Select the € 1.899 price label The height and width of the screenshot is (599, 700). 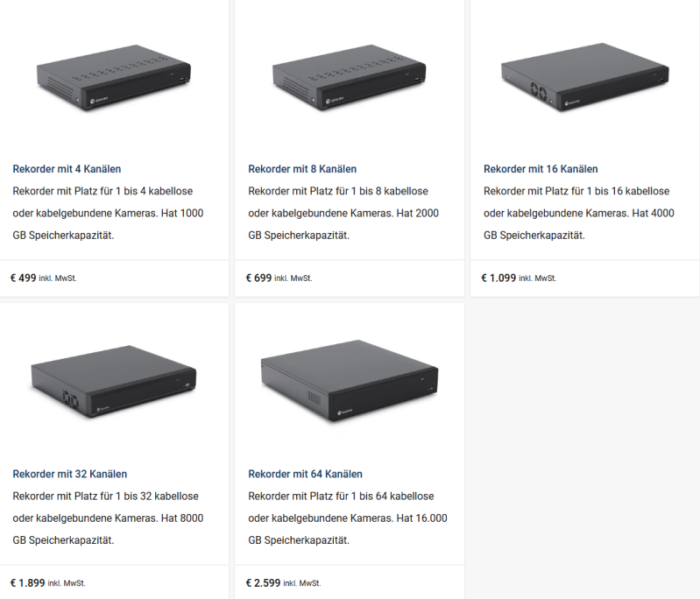click(x=27, y=582)
